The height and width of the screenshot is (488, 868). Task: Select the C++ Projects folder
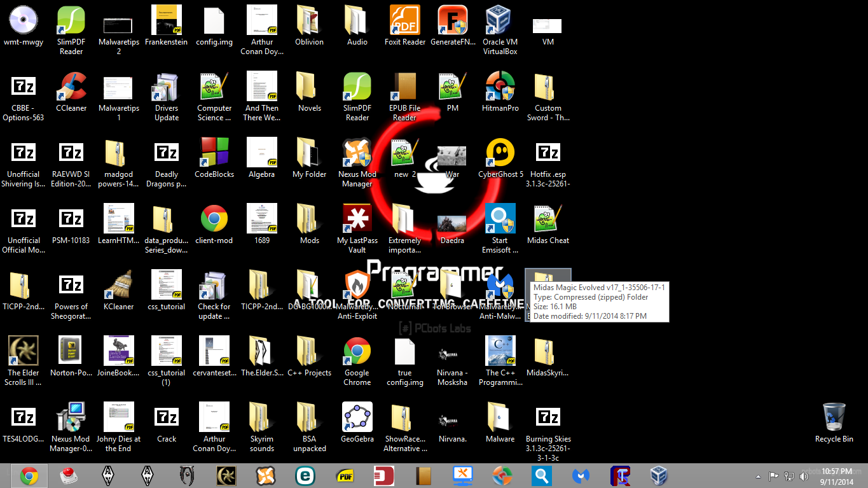click(310, 356)
